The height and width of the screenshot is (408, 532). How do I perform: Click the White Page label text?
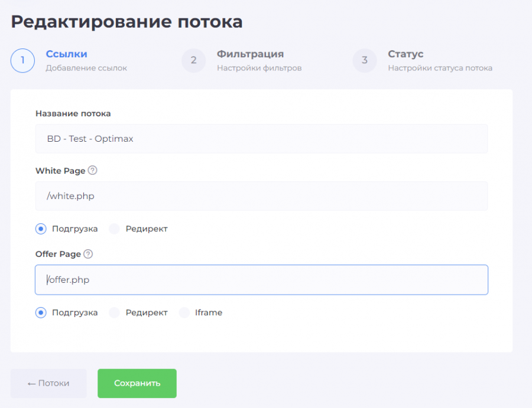pyautogui.click(x=60, y=171)
